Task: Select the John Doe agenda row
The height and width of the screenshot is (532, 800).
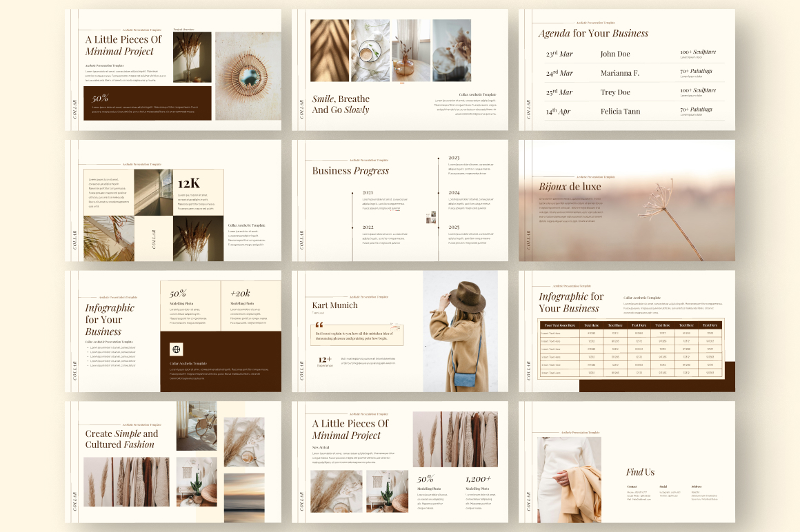Action: pos(615,54)
